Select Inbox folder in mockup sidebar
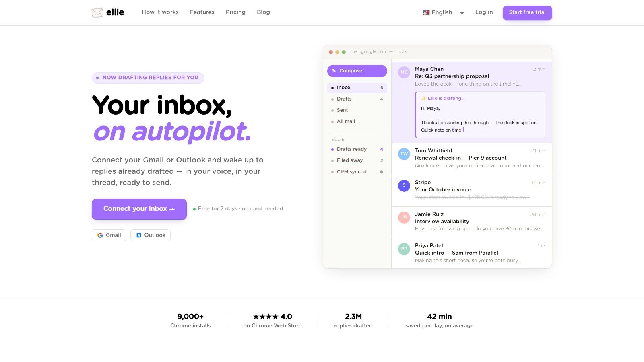Image resolution: width=644 pixels, height=362 pixels. tap(357, 88)
